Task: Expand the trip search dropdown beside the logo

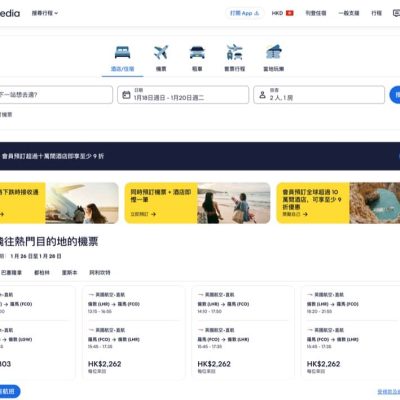Action: tap(45, 13)
